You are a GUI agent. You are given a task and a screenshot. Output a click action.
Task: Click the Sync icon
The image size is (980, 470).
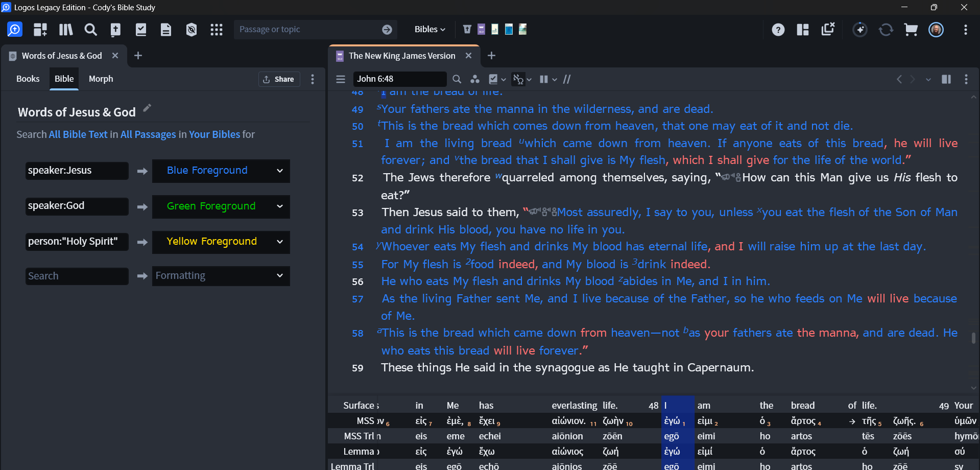(x=886, y=30)
